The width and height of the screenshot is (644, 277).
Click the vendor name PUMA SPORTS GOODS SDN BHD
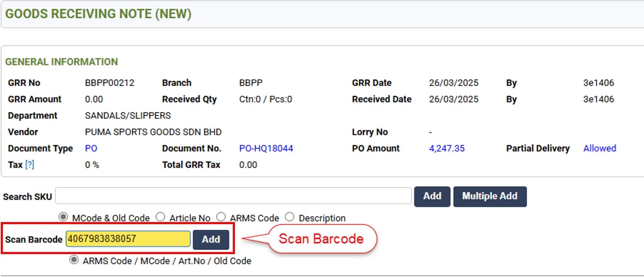(x=153, y=132)
